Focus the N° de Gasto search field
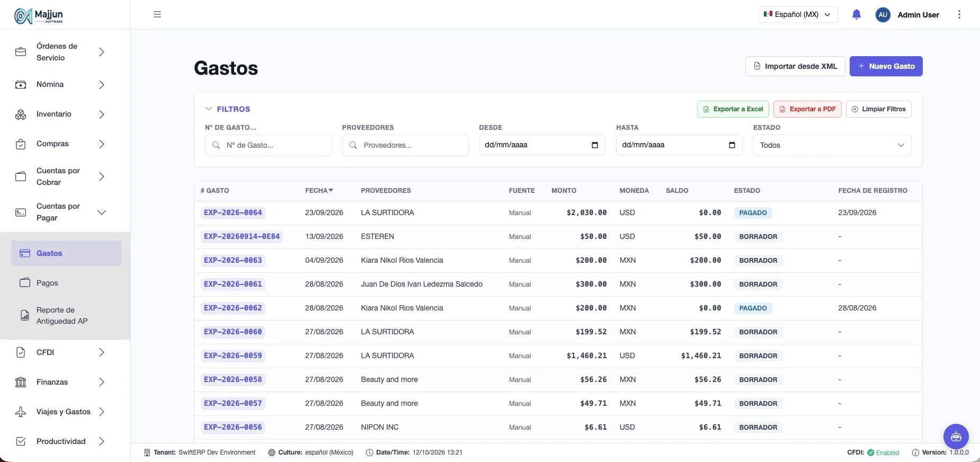The image size is (980, 462). pos(268,145)
